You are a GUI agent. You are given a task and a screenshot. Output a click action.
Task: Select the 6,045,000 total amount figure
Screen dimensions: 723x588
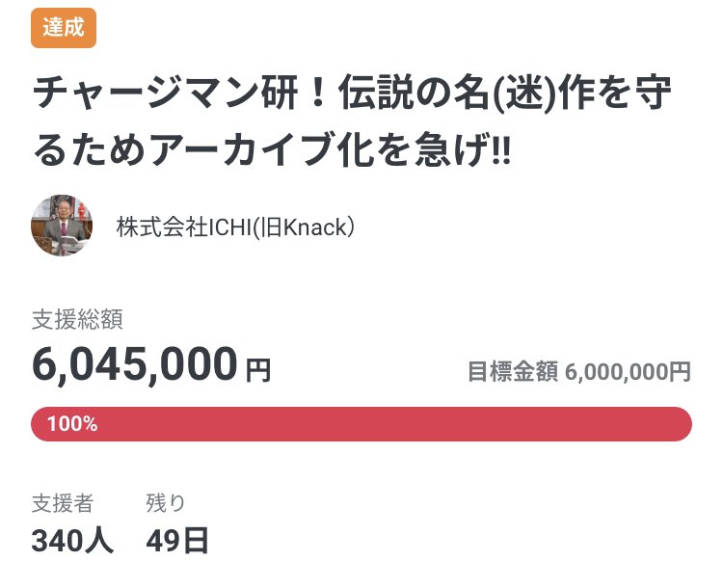tap(135, 364)
